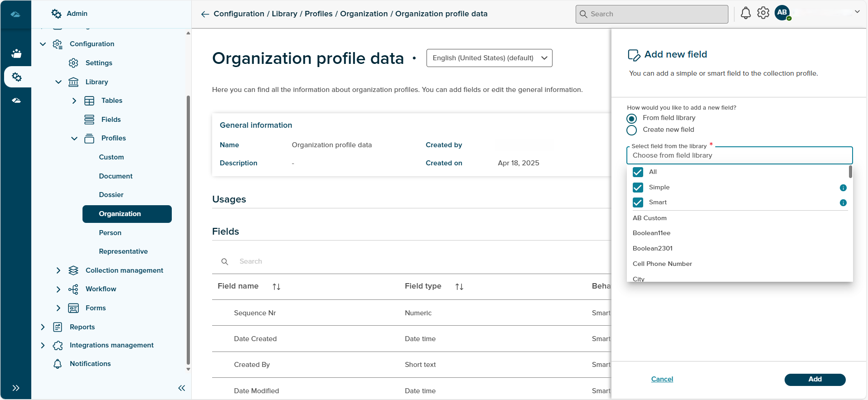Go to Library breadcrumb link
The image size is (868, 400).
(285, 14)
